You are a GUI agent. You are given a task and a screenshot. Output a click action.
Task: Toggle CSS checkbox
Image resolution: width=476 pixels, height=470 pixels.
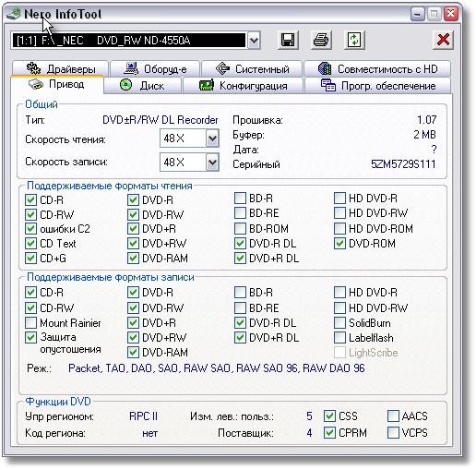[x=329, y=416]
